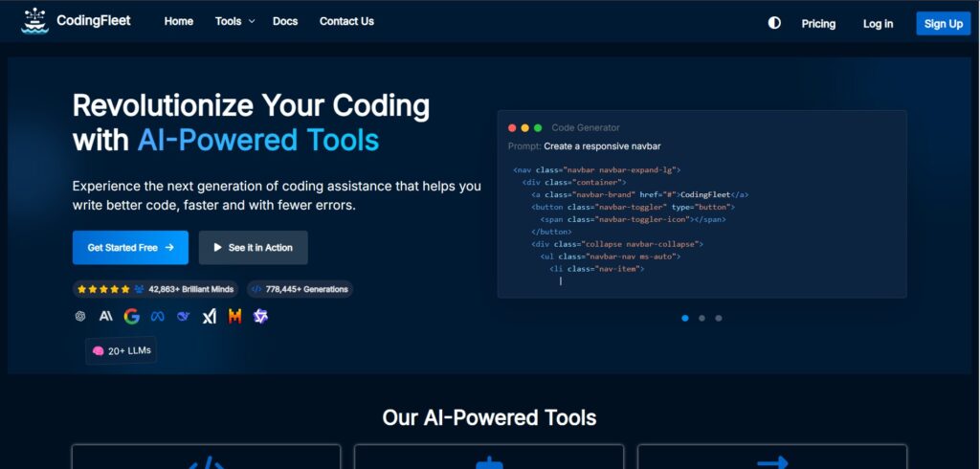Open the Docs navigation item
The width and height of the screenshot is (980, 469).
[x=284, y=21]
